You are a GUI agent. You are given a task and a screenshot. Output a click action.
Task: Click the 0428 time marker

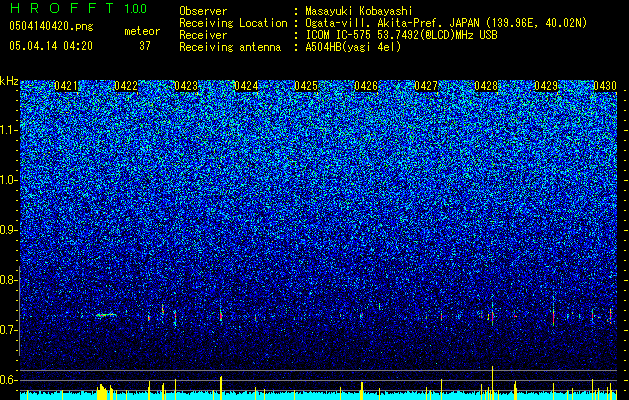[486, 86]
